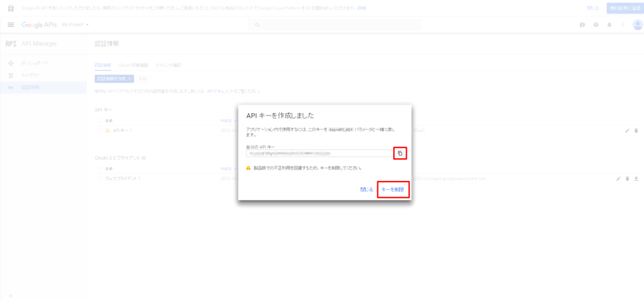Image resolution: width=644 pixels, height=299 pixels.
Task: Click the 無料試用に登録 button
Action: point(625,8)
